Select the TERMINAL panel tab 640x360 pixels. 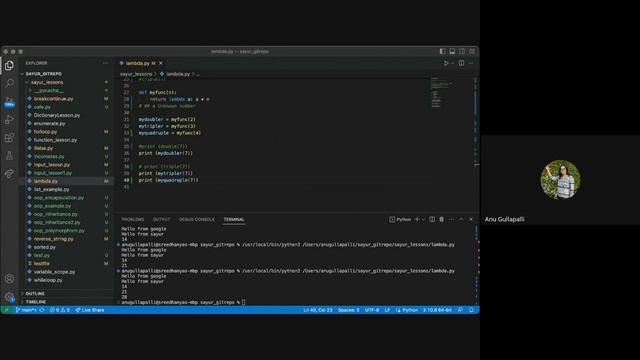point(234,220)
